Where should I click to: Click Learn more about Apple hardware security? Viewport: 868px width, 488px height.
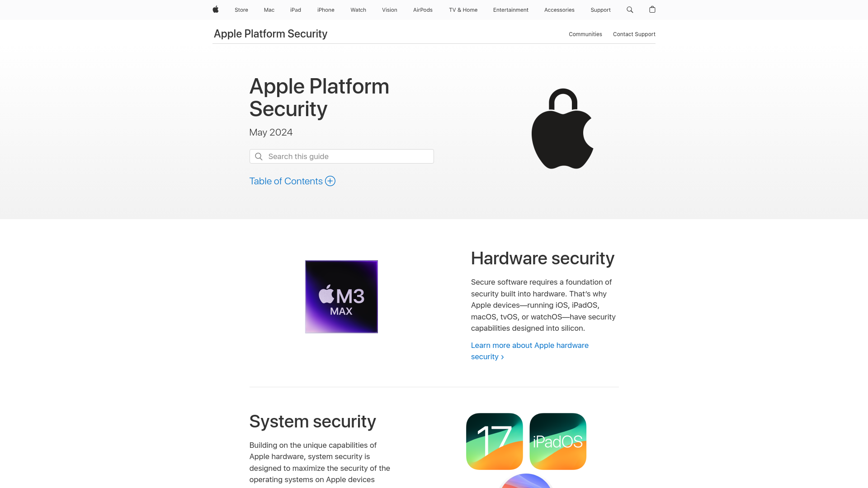[529, 350]
